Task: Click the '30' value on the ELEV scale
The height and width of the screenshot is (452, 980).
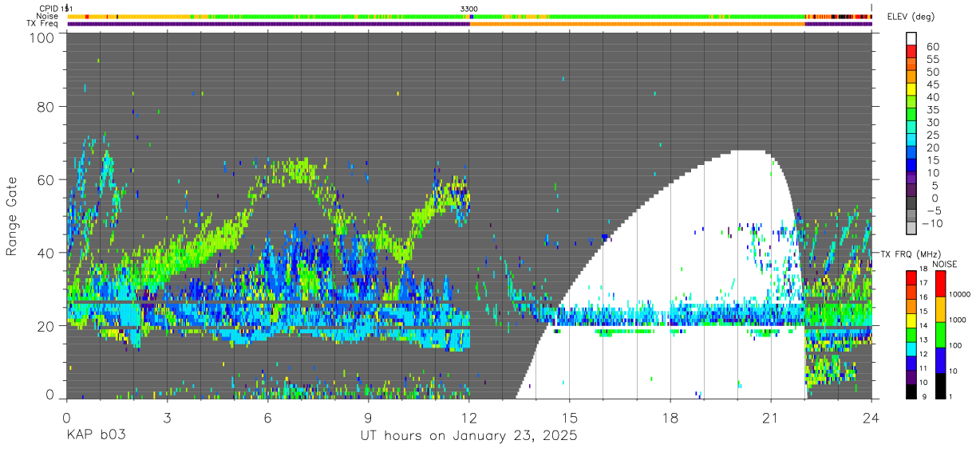Action: click(x=932, y=123)
